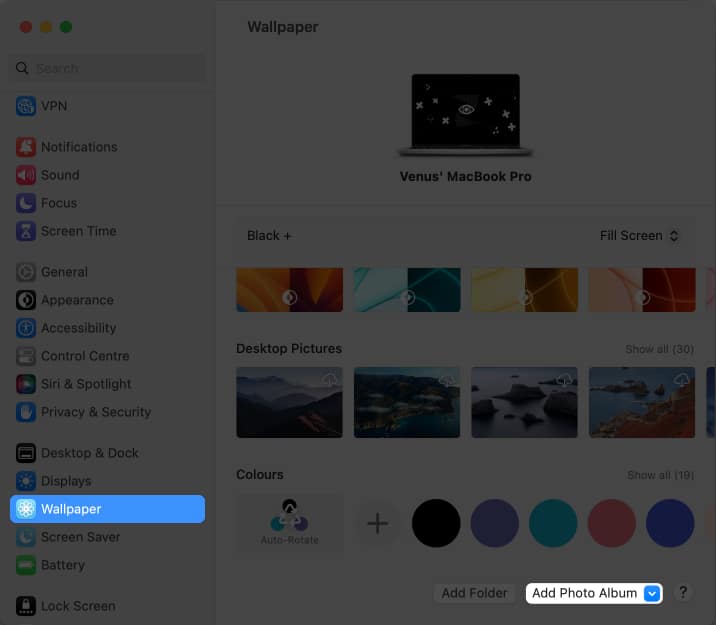Select the pink-red dynamic wallpaper thumbnail
Viewport: 716px width, 625px height.
[642, 290]
